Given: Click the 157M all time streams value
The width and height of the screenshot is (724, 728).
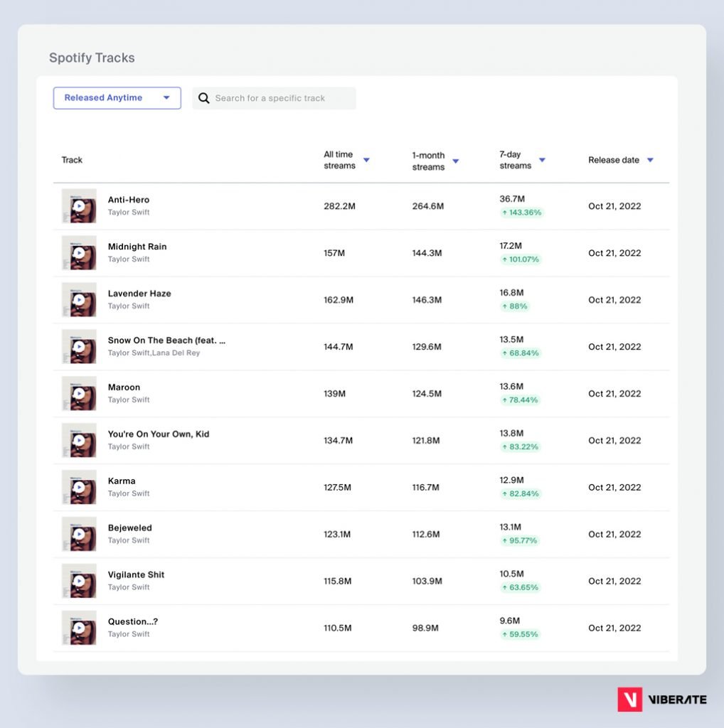Looking at the screenshot, I should point(334,253).
